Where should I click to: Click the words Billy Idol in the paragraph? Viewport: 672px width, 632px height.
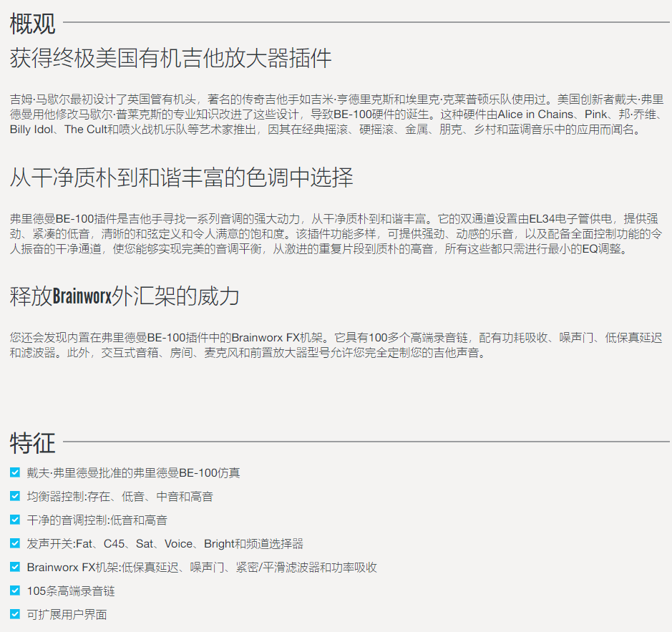point(31,130)
